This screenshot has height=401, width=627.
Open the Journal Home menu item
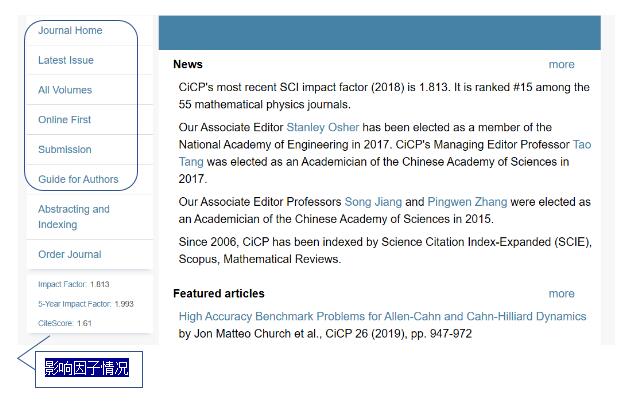[70, 30]
